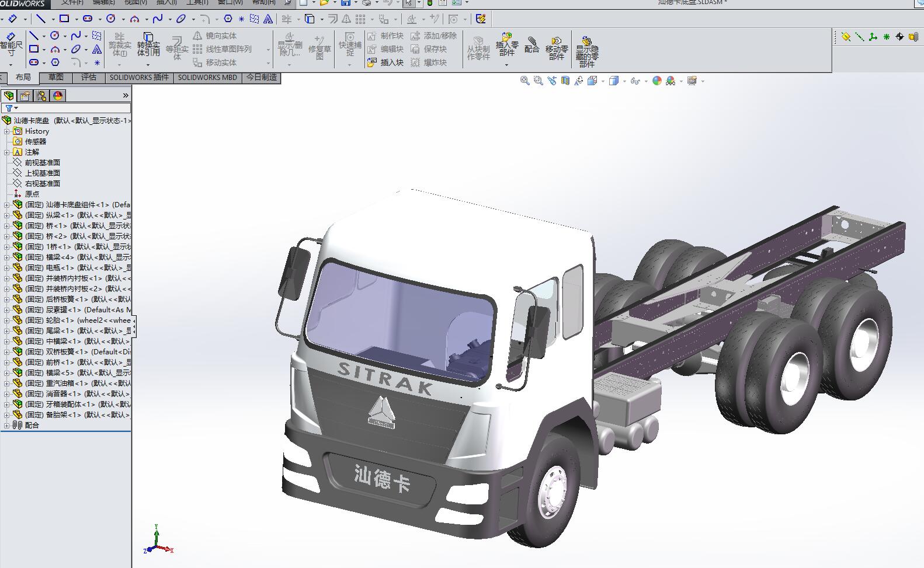Open the ConfigurationManager tab icon
Viewport: 924px width, 568px height.
click(x=41, y=96)
